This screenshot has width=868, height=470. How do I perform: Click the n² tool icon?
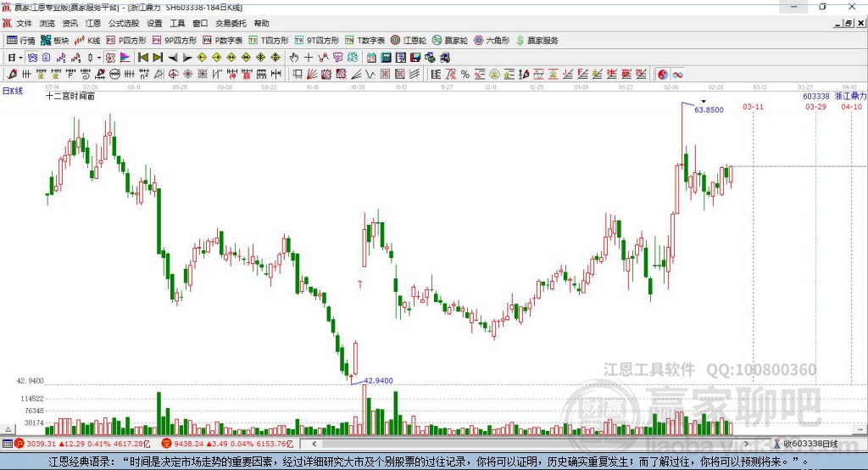144,74
